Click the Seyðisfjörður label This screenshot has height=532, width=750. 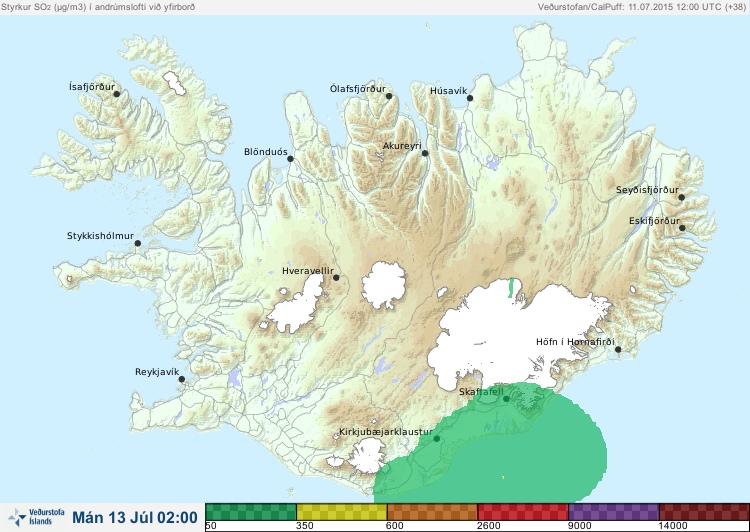647,190
